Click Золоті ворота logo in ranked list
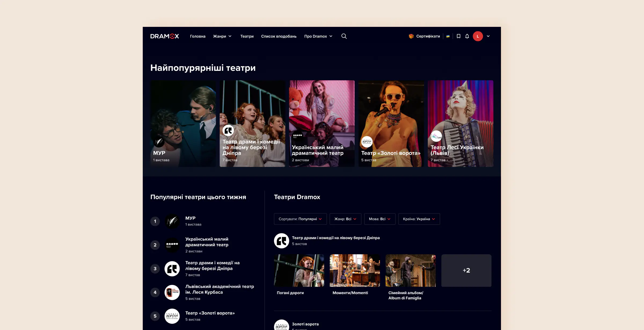The image size is (644, 330). coord(172,316)
